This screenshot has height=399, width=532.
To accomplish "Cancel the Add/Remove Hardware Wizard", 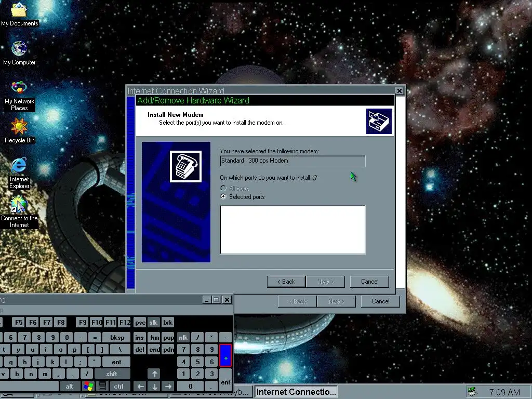I will [369, 282].
